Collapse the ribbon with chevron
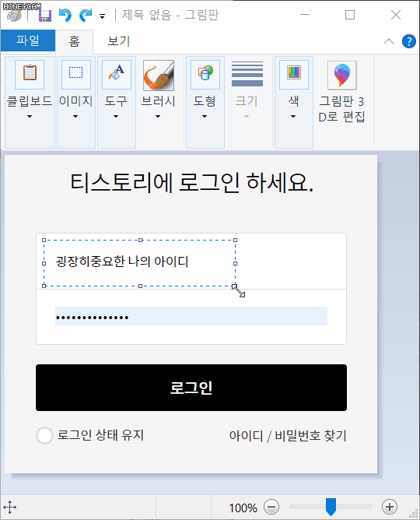The width and height of the screenshot is (420, 520). (389, 41)
